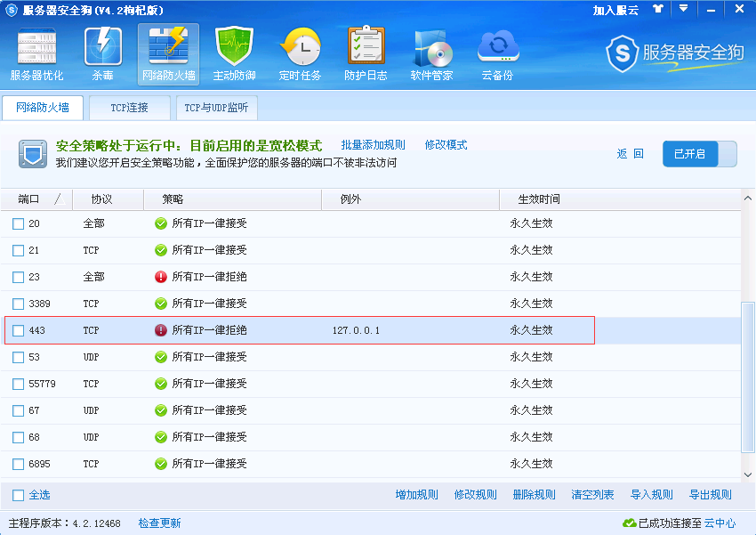
Task: Click 删除规则 to delete rule
Action: [535, 495]
